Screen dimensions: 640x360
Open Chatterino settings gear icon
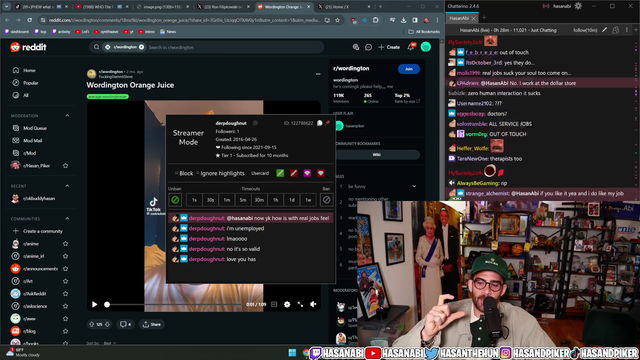(x=578, y=6)
